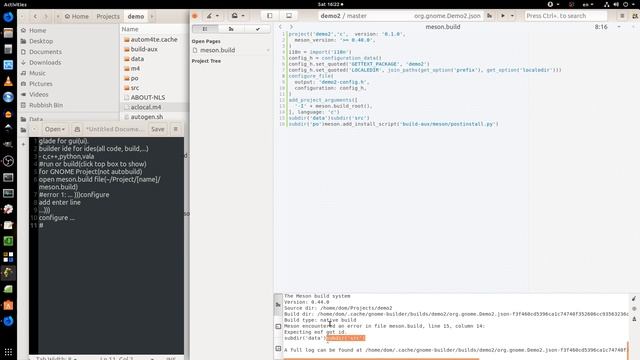Click the 8:16 cursor position indicator
Image resolution: width=640 pixels, height=360 pixels.
601,27
